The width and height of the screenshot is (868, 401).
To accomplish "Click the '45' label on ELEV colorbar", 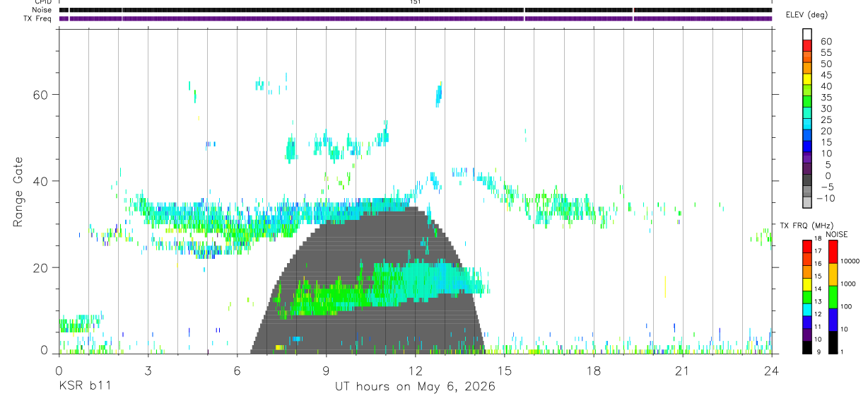I will click(826, 75).
